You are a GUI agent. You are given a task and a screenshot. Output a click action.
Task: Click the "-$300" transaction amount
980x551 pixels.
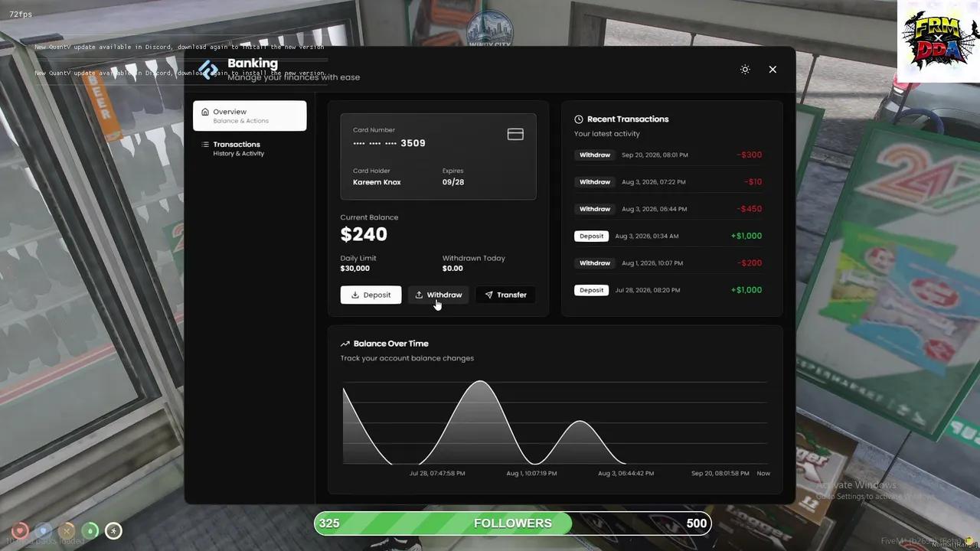[750, 155]
